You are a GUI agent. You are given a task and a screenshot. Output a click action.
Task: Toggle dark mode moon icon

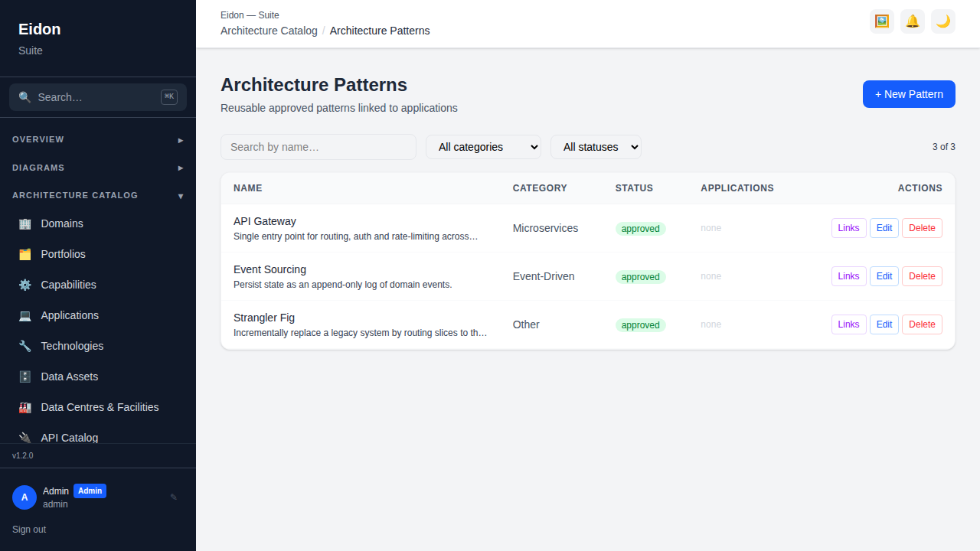tap(943, 21)
